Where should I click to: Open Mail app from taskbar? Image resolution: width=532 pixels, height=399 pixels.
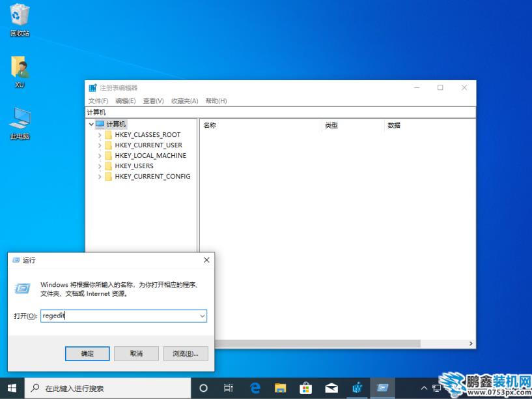coord(331,388)
